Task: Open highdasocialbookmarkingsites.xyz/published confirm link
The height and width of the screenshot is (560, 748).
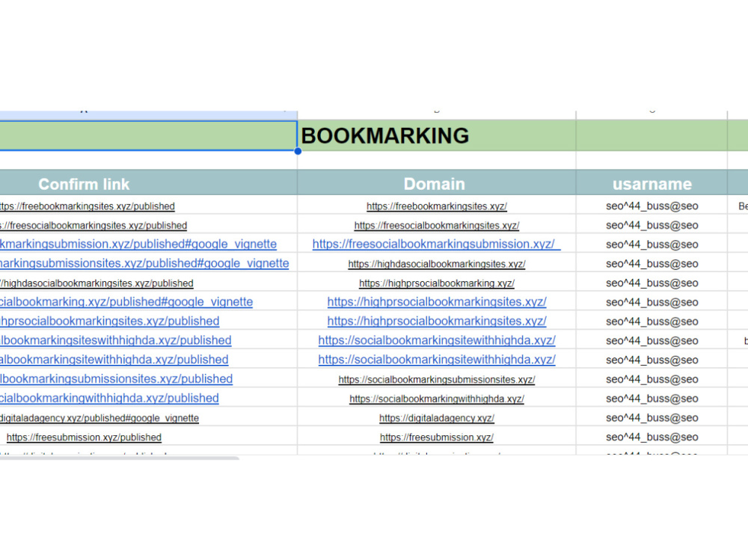Action: tap(96, 283)
